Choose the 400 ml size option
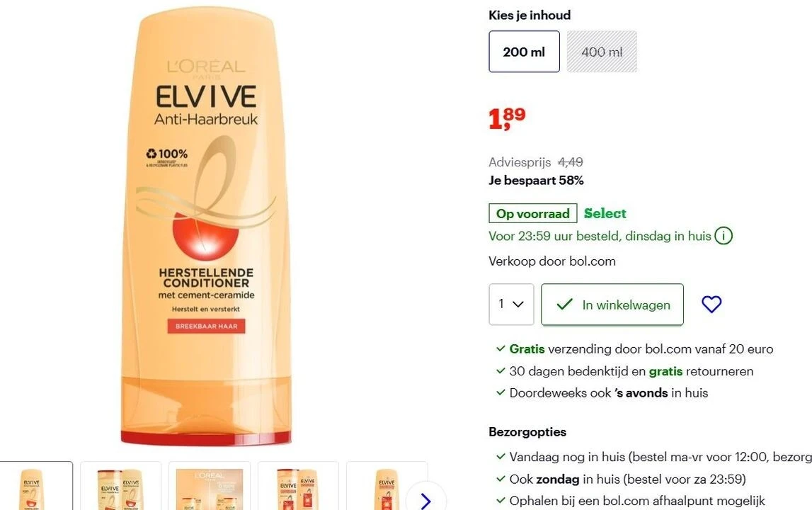The width and height of the screenshot is (812, 510). click(x=602, y=51)
